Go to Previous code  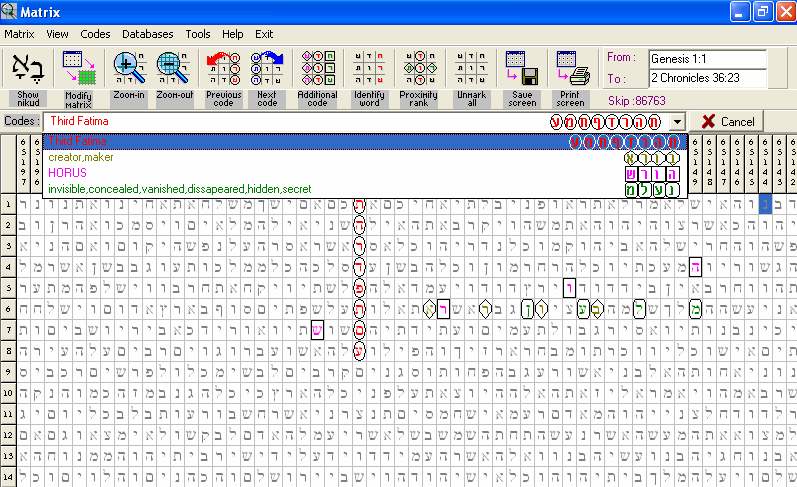tap(223, 68)
